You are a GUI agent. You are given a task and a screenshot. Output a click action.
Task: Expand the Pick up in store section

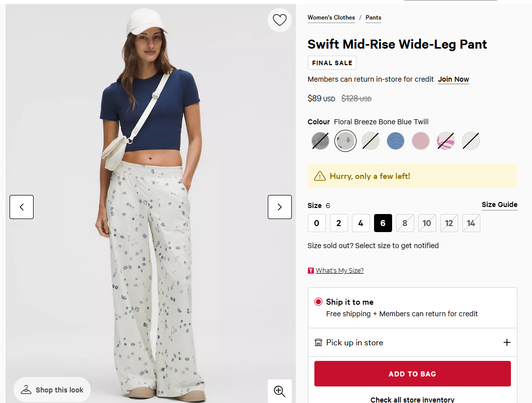506,343
